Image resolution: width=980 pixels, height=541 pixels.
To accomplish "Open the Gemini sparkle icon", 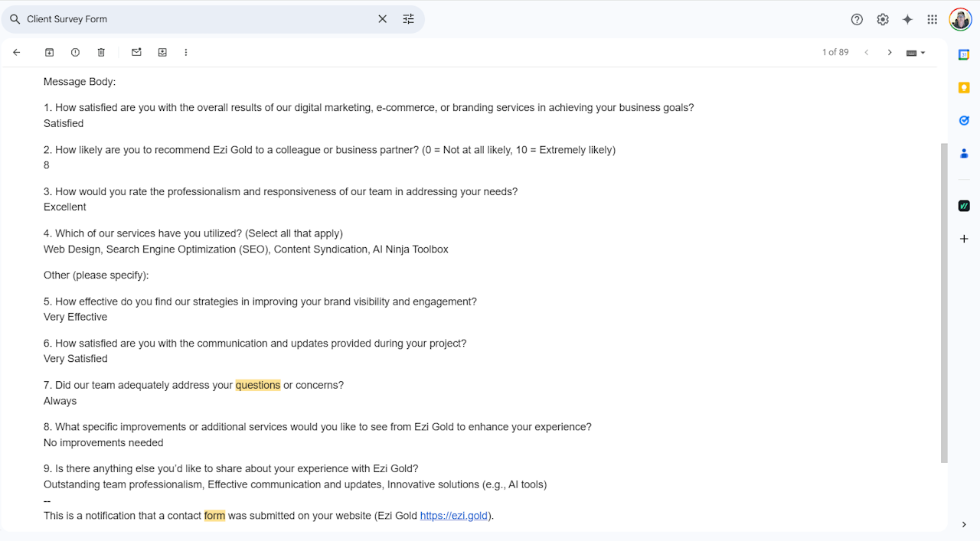I will pos(907,19).
